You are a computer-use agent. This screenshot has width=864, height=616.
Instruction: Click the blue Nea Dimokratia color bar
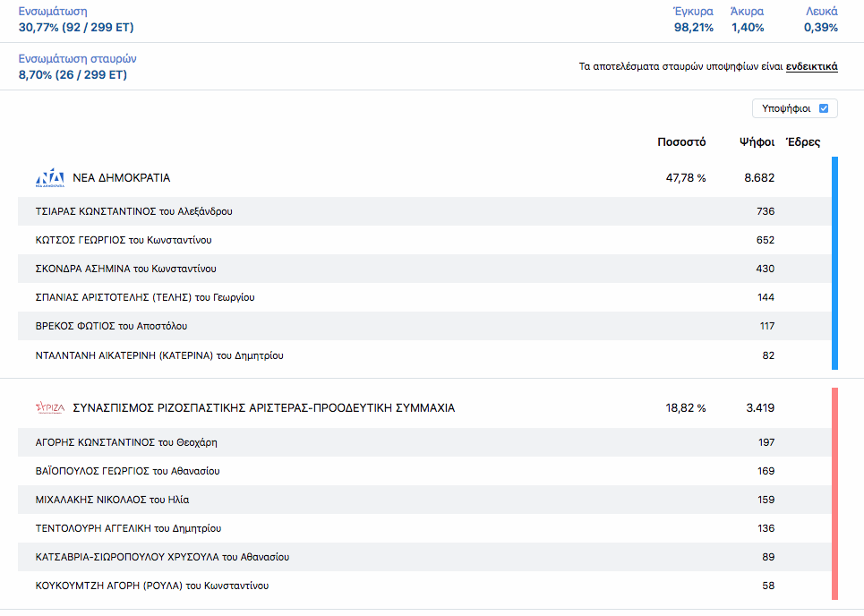834,263
